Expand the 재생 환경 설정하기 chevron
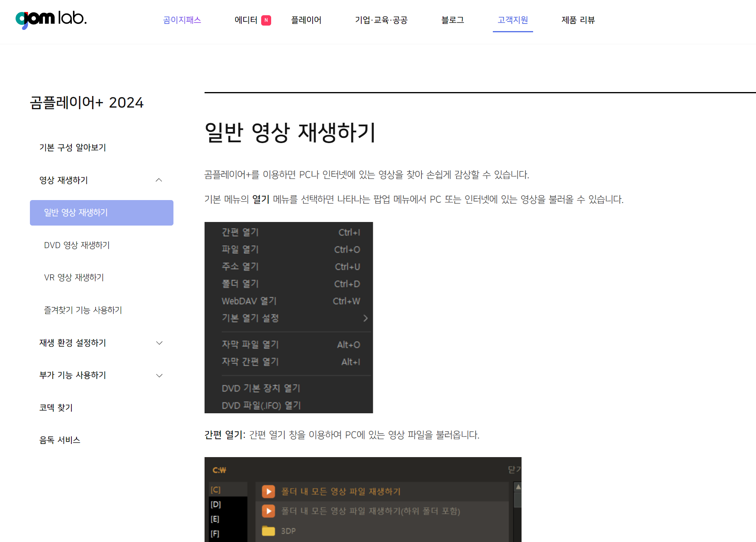Viewport: 756px width, 542px height. coord(159,343)
